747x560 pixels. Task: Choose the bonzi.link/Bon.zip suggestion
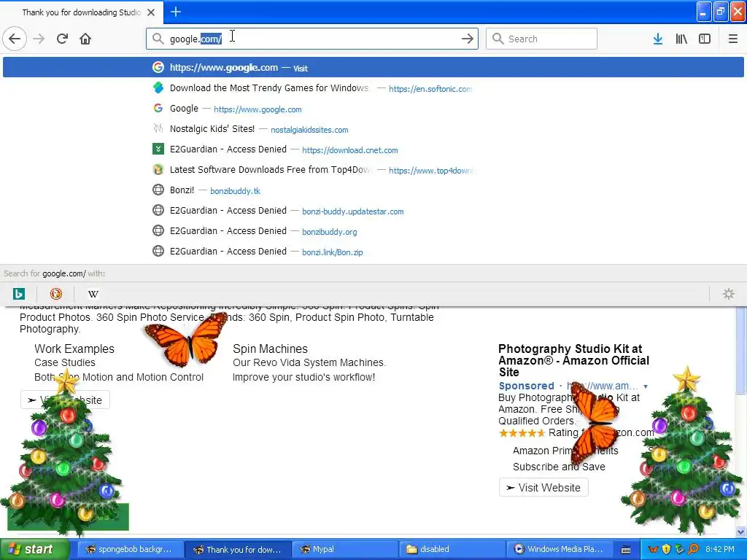pos(373,252)
